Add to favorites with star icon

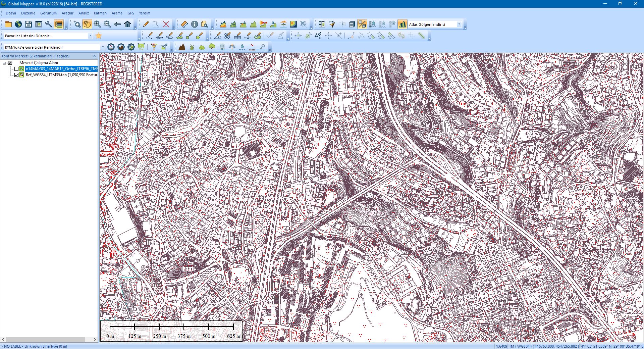99,36
